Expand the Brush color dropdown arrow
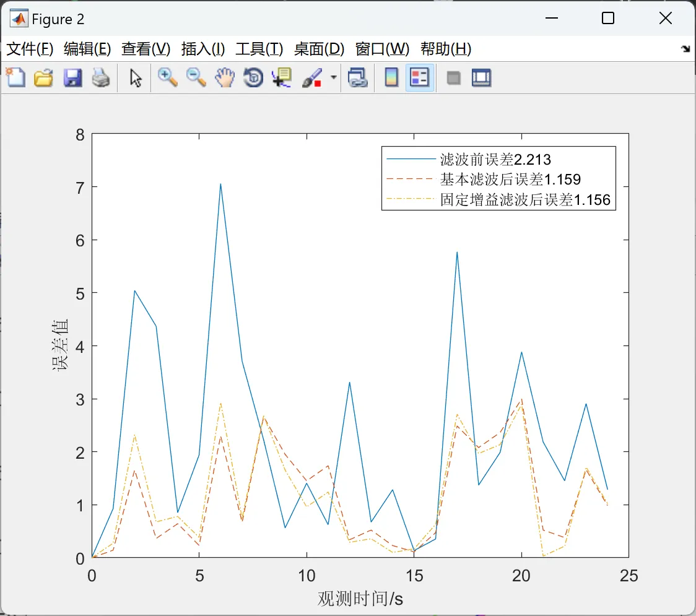 pyautogui.click(x=333, y=77)
